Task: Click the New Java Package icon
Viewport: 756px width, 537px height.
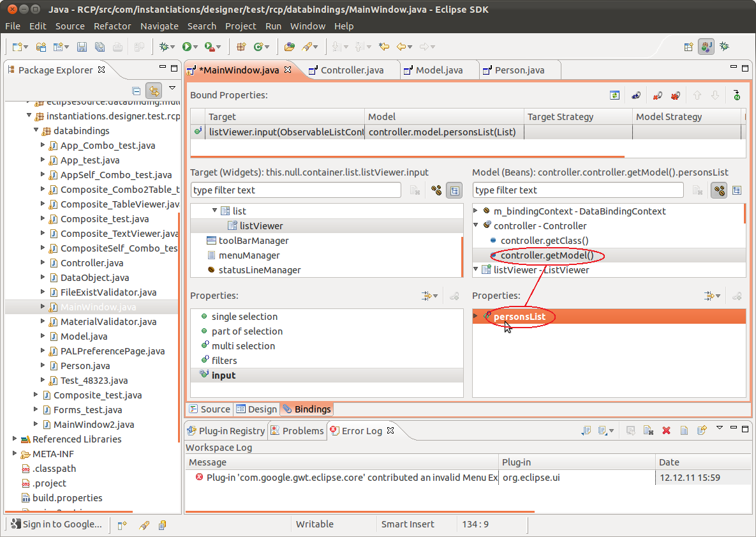Action: (241, 47)
